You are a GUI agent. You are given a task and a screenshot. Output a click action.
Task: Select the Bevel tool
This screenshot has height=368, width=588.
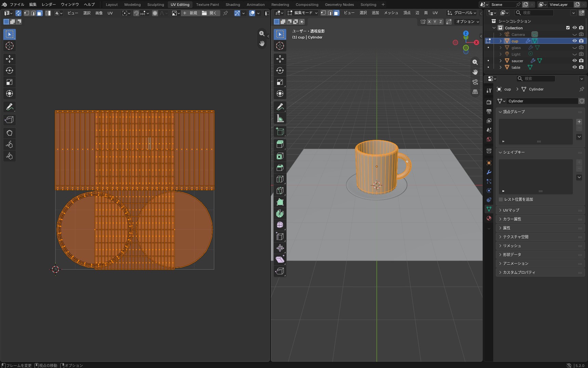click(280, 168)
